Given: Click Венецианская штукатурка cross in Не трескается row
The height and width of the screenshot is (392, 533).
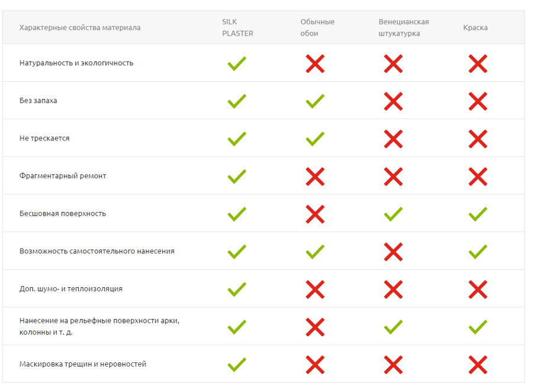Looking at the screenshot, I should click(x=393, y=139).
